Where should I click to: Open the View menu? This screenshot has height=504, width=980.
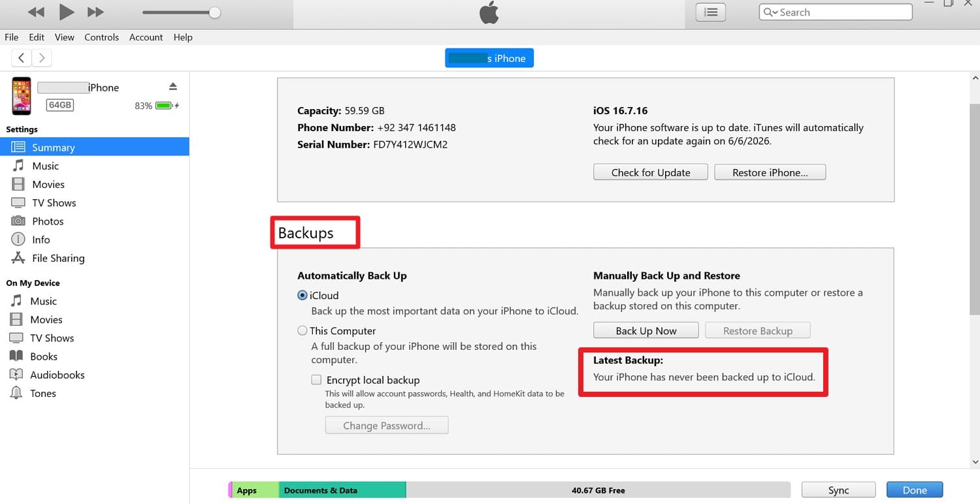click(64, 37)
